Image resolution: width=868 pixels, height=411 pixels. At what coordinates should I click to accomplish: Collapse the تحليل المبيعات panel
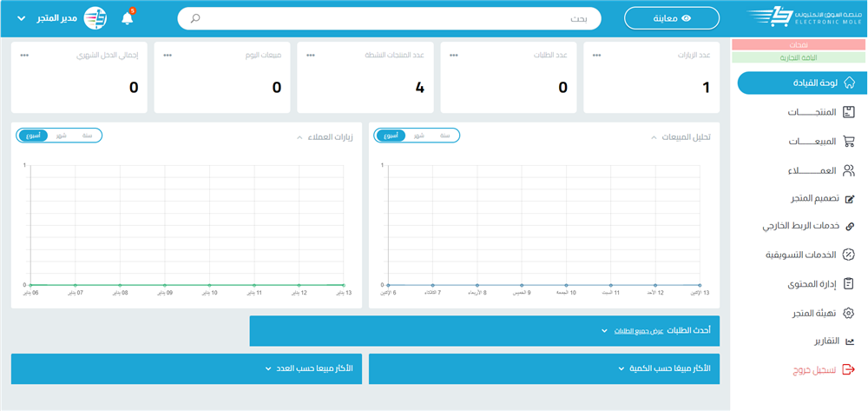(653, 137)
